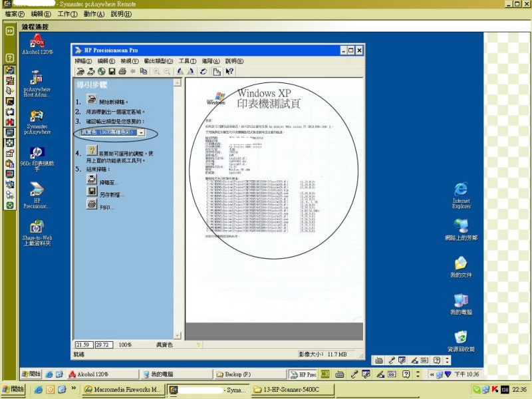
Task: Open the 工具(T) menu in HP Precisionscan
Action: (x=188, y=61)
